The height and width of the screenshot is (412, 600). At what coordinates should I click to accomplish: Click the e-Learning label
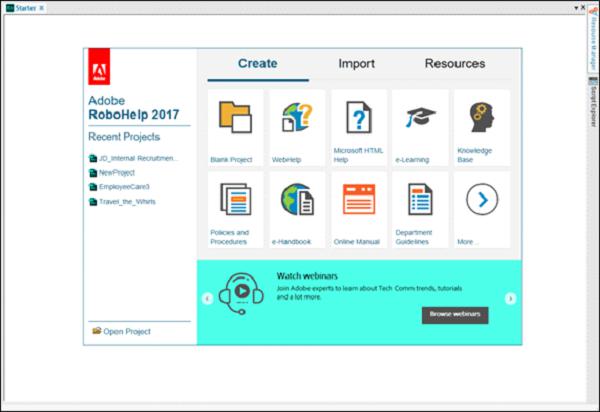click(x=412, y=160)
